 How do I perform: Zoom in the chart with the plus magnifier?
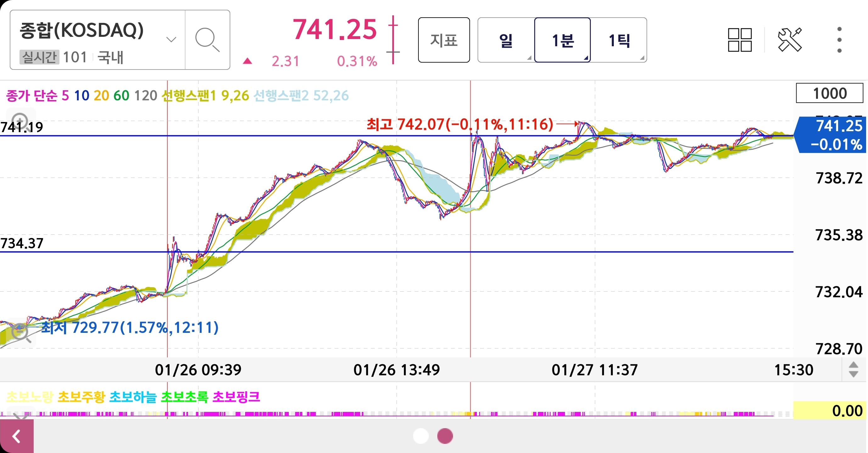tap(20, 120)
